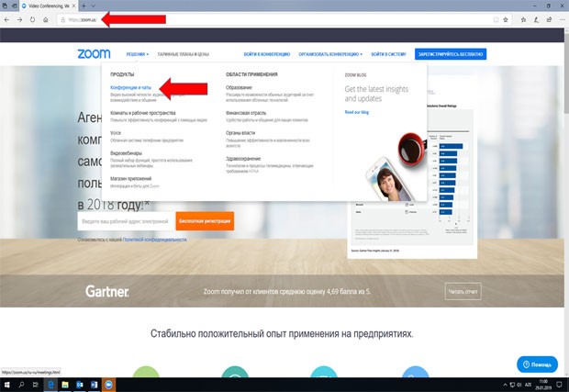
Task: Expand the Организовать конференцию dropdown
Action: (329, 54)
